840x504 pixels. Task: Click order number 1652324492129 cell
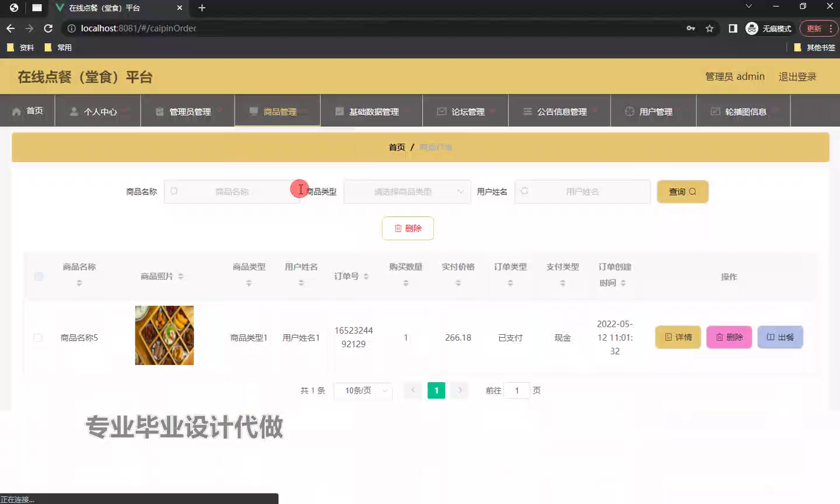tap(353, 337)
